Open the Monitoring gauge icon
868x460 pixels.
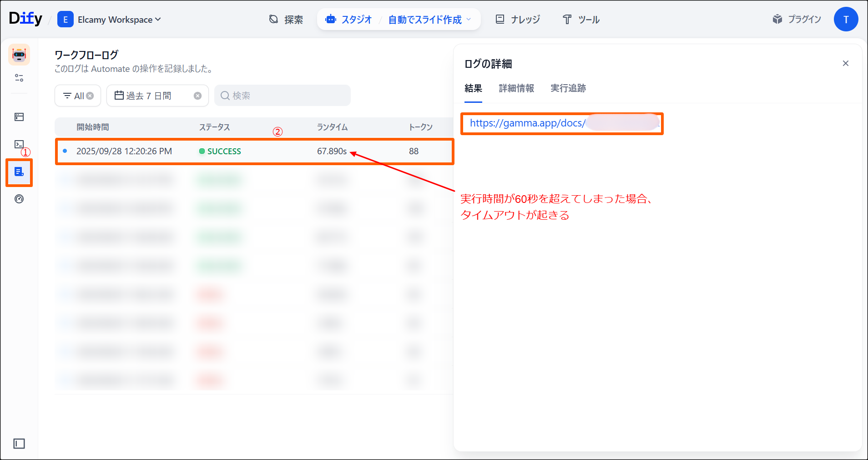tap(19, 199)
